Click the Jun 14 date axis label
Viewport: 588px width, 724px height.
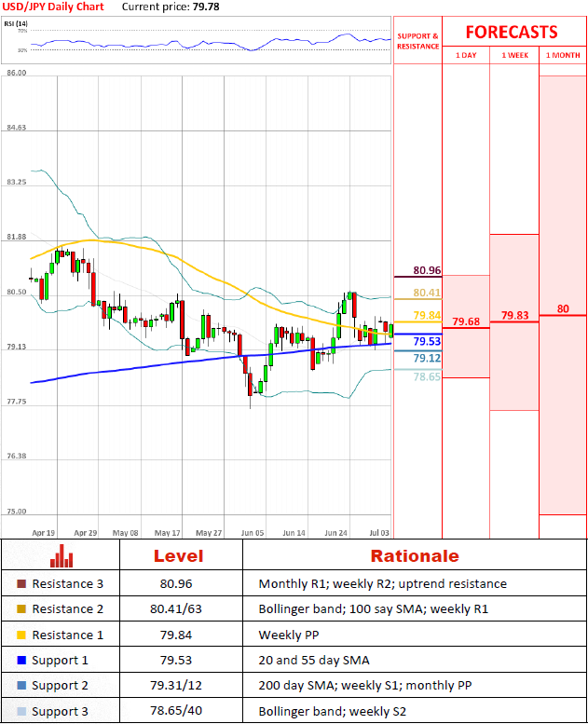pos(294,532)
